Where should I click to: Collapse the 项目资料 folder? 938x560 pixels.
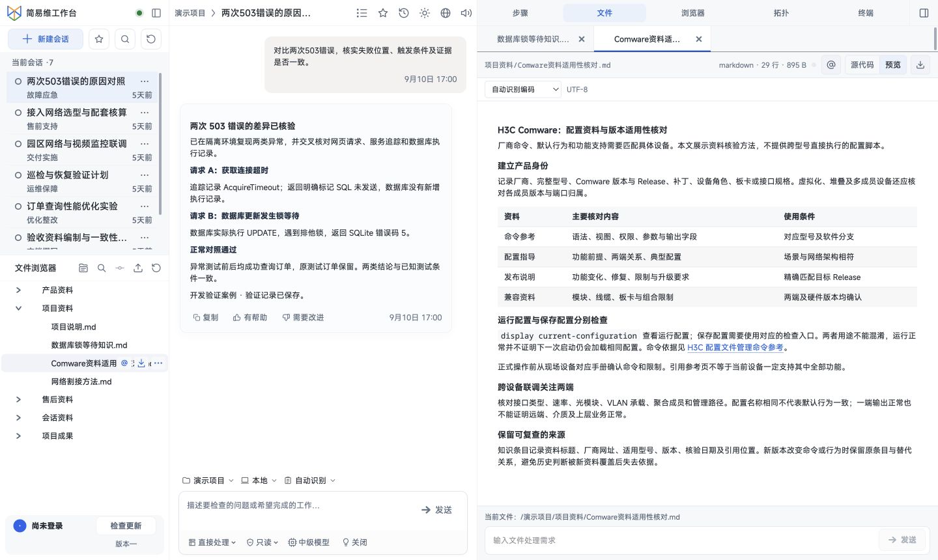coord(18,309)
